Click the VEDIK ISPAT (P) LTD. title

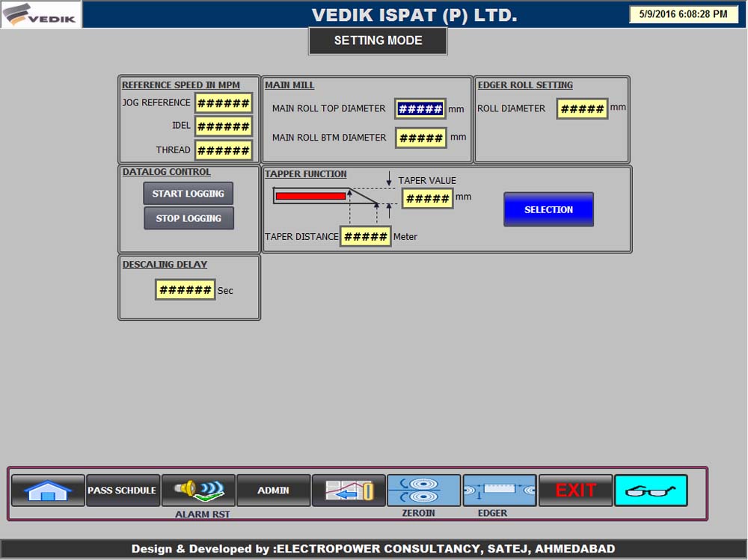click(x=414, y=15)
